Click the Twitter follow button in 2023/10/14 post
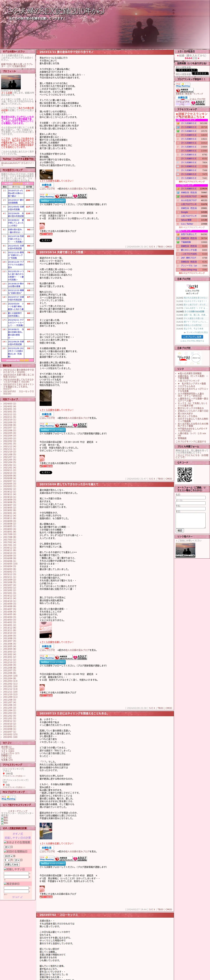Viewport: 210px width, 980px height. [53, 430]
